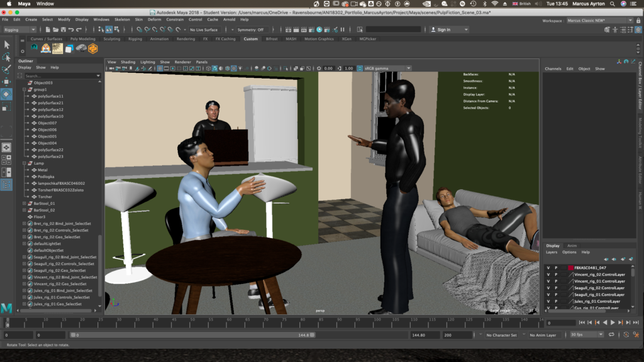Go to start of playback range
The height and width of the screenshot is (362, 644).
coord(582,322)
